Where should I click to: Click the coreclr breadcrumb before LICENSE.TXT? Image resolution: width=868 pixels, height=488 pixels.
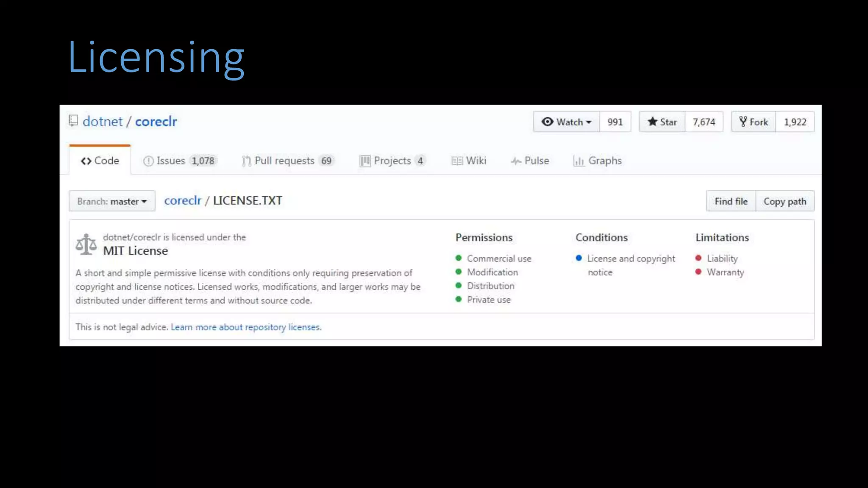[x=183, y=200]
